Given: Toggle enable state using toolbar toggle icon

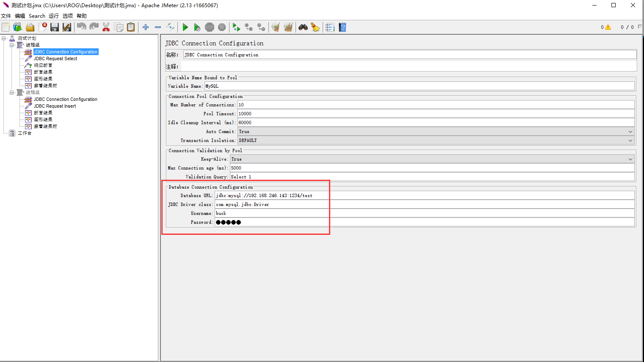Looking at the screenshot, I should pos(170,27).
